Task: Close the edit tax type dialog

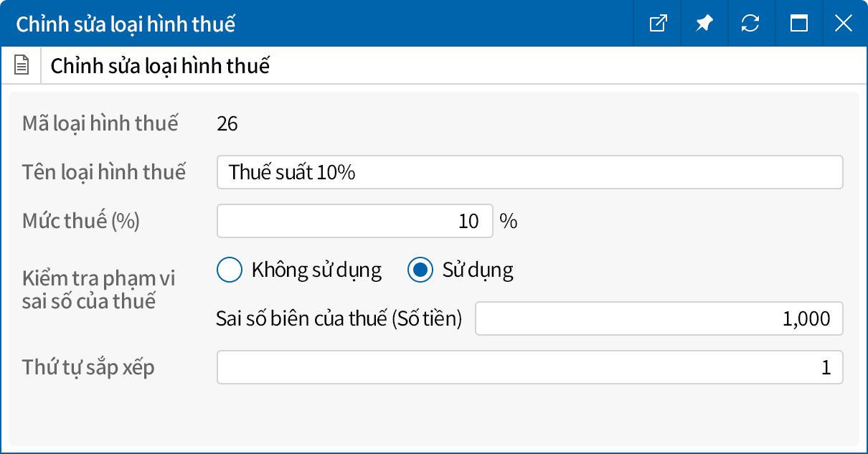Action: pyautogui.click(x=844, y=23)
